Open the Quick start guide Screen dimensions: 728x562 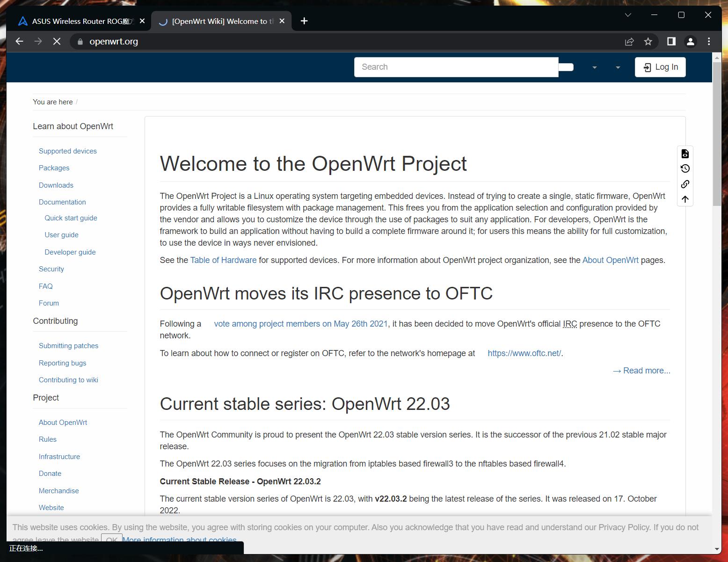[71, 218]
